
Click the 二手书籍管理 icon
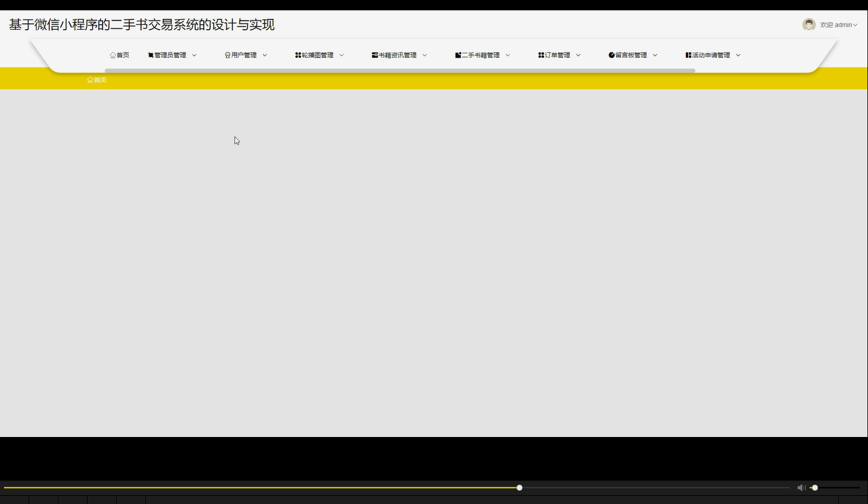(x=458, y=56)
